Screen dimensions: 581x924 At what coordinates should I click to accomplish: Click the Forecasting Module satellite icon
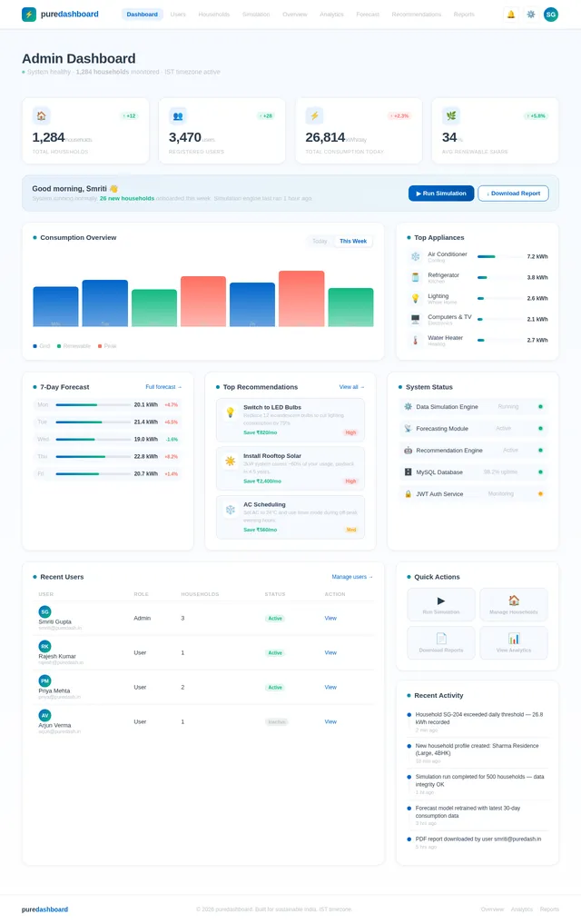pos(408,429)
